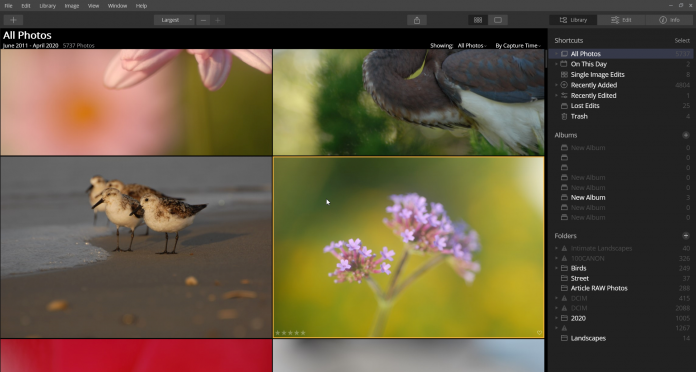Expand the 2020 folder arrow
The width and height of the screenshot is (696, 372).
pos(556,318)
